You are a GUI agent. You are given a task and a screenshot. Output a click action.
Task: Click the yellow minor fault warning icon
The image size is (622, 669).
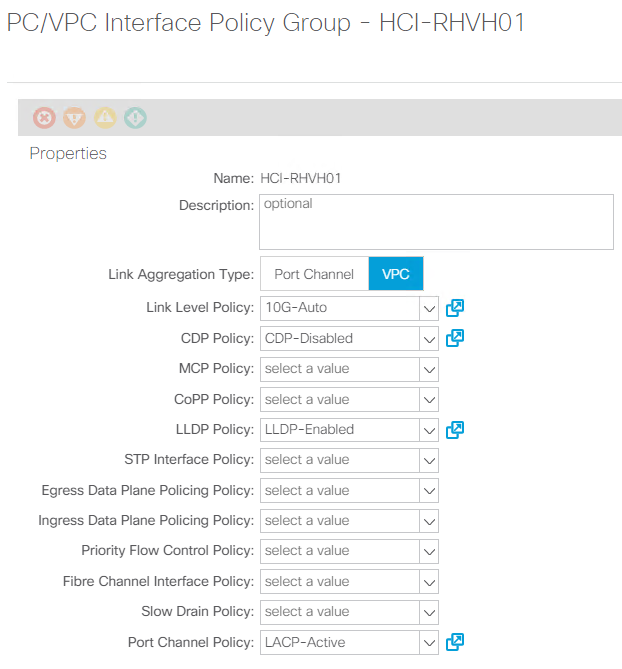click(105, 118)
